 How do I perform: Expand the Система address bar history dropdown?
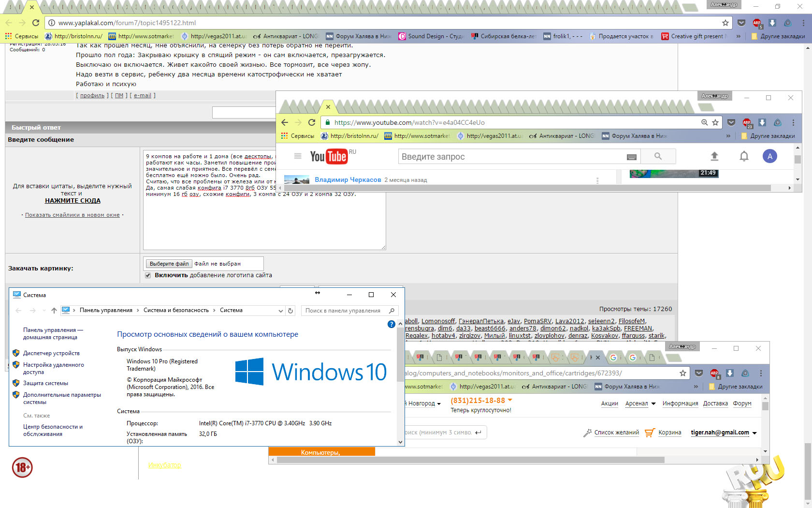280,311
